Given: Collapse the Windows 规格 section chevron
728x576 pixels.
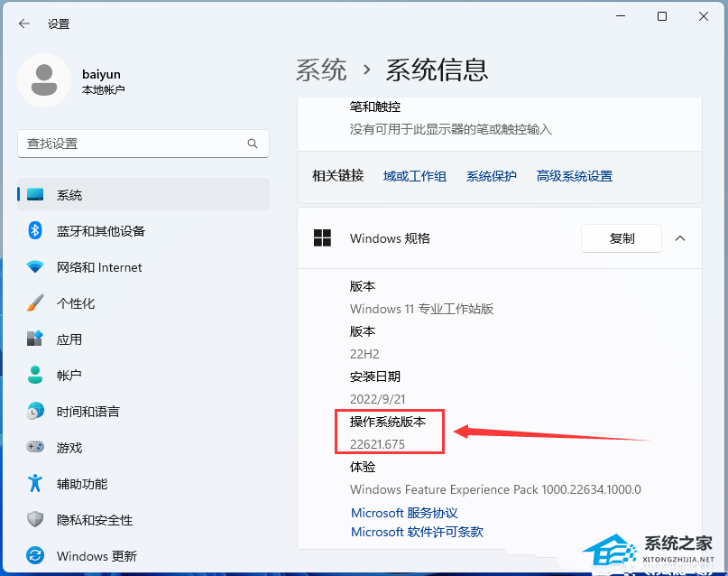Looking at the screenshot, I should click(x=680, y=238).
